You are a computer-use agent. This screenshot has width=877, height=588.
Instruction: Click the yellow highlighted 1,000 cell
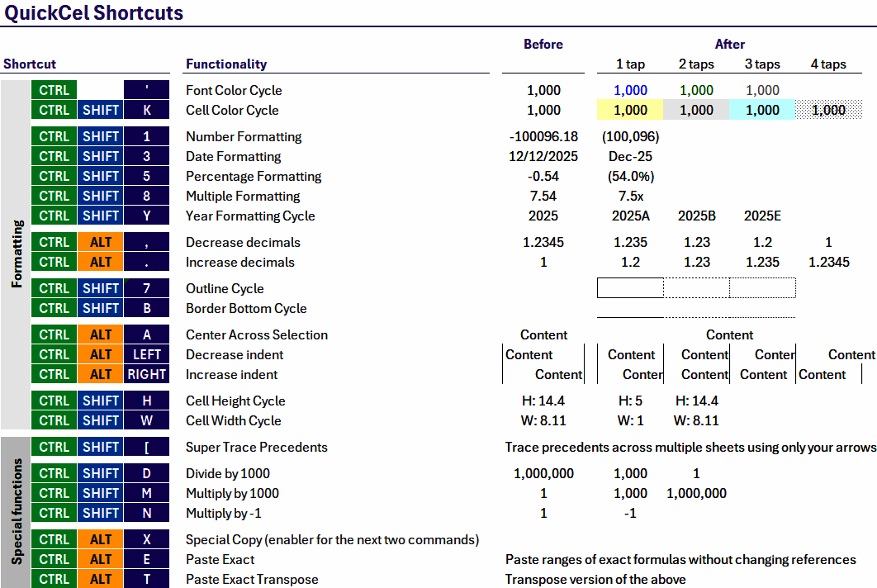[x=630, y=110]
